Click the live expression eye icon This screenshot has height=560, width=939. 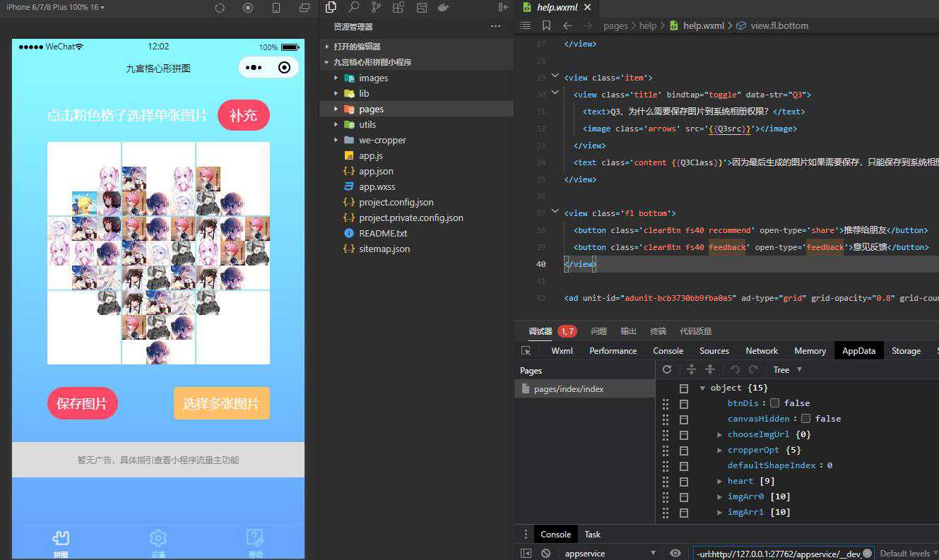(x=675, y=554)
